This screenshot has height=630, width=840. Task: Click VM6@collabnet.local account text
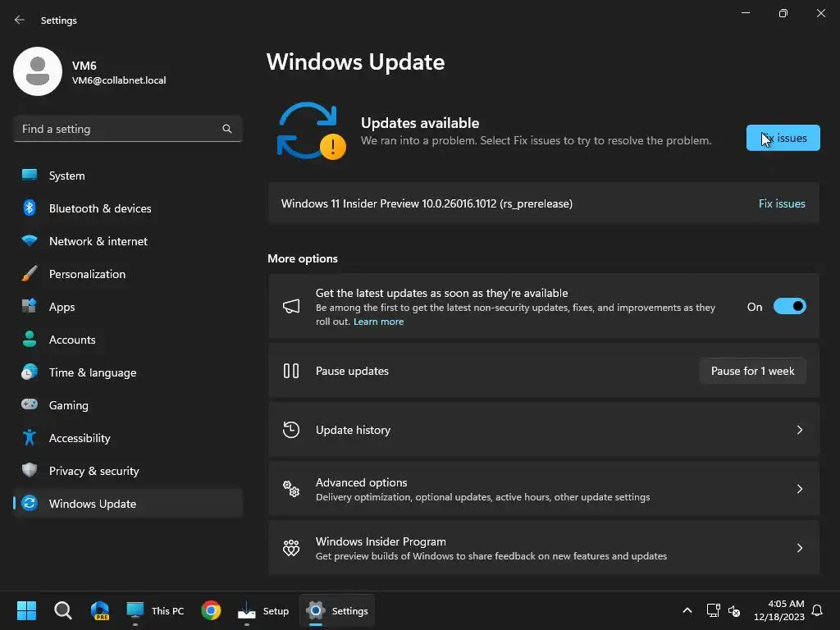tap(119, 80)
